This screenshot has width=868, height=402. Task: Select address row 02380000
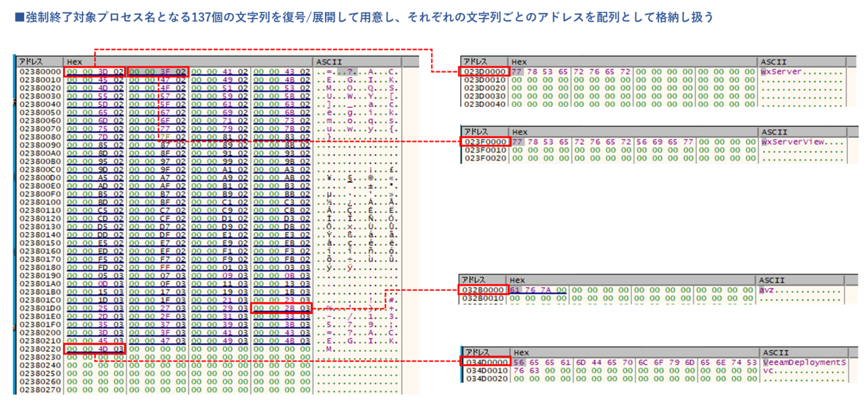pos(38,72)
